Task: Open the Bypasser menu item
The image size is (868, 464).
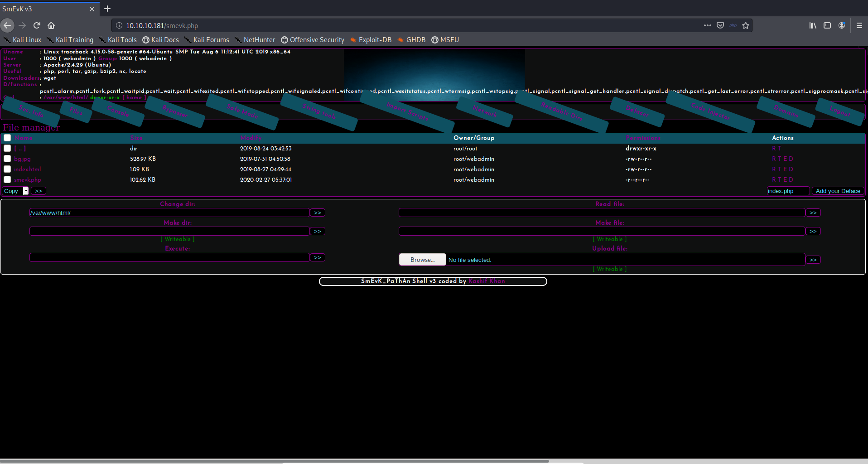Action: tap(175, 111)
